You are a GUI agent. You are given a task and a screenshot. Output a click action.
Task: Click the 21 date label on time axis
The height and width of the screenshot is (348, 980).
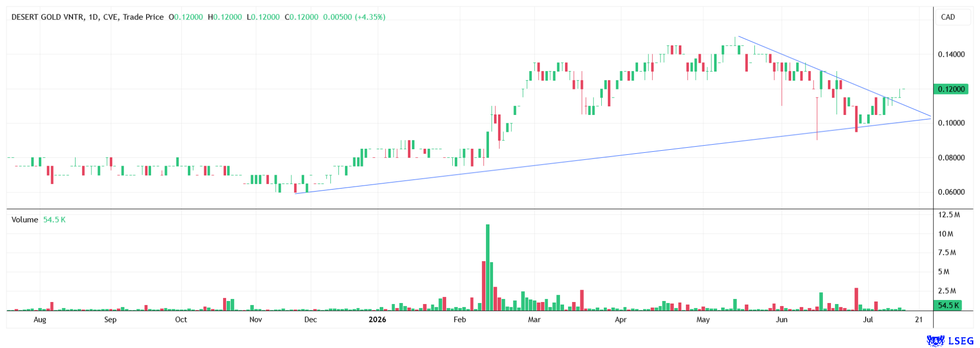[x=919, y=319]
